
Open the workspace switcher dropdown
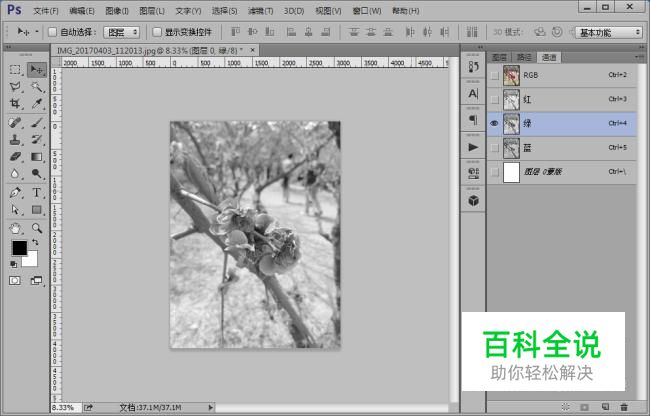609,32
